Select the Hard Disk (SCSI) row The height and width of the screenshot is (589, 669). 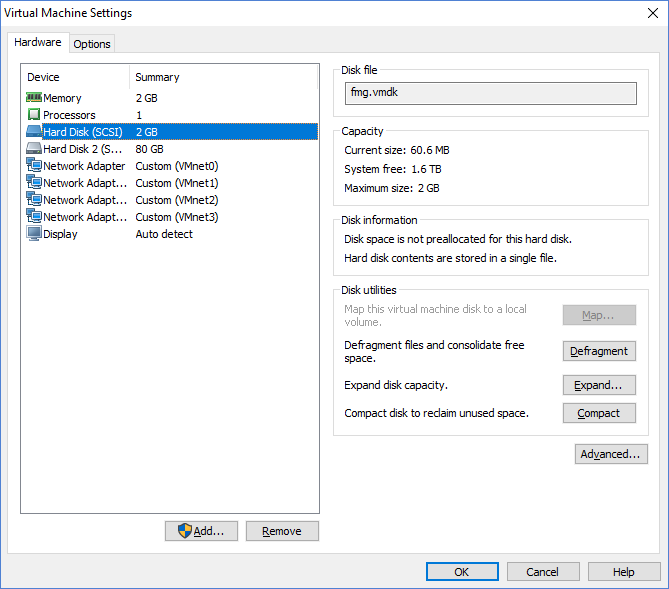(172, 132)
